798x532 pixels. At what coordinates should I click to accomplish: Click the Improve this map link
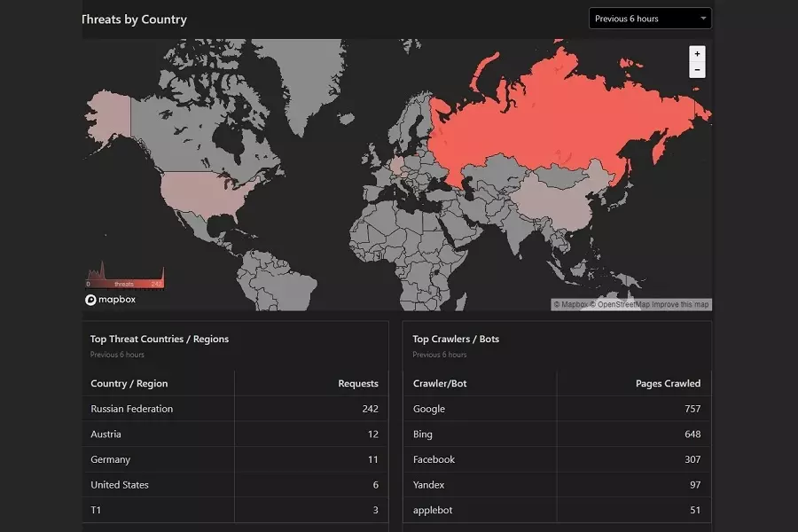pyautogui.click(x=680, y=305)
